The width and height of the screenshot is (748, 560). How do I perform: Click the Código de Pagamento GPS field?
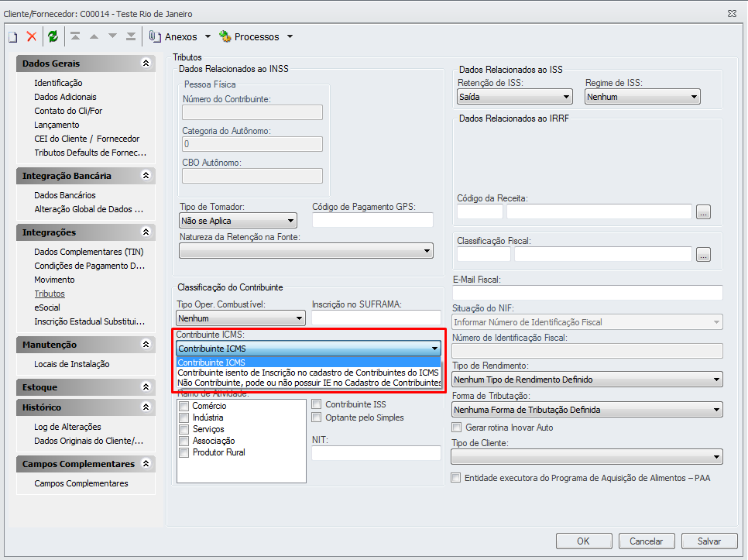pos(372,220)
